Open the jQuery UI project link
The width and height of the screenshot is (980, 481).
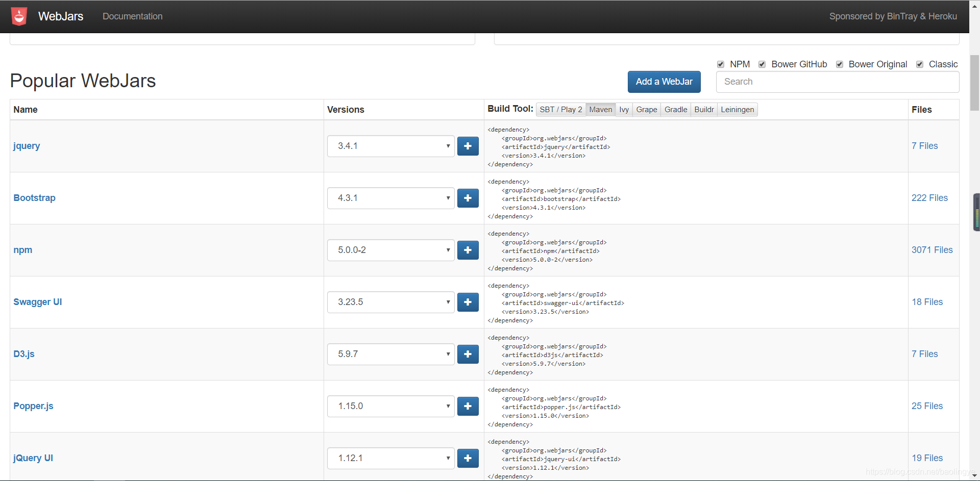point(33,458)
